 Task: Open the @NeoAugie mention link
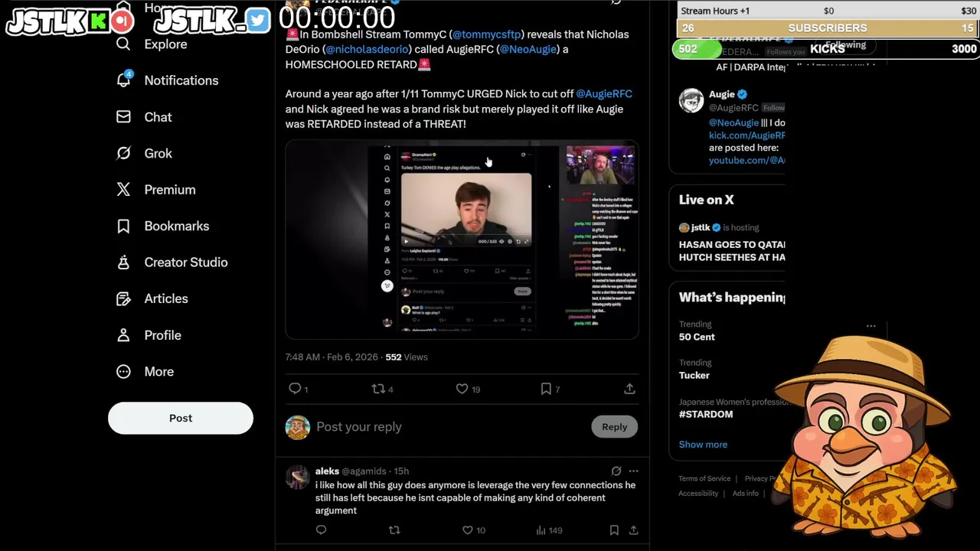(528, 49)
